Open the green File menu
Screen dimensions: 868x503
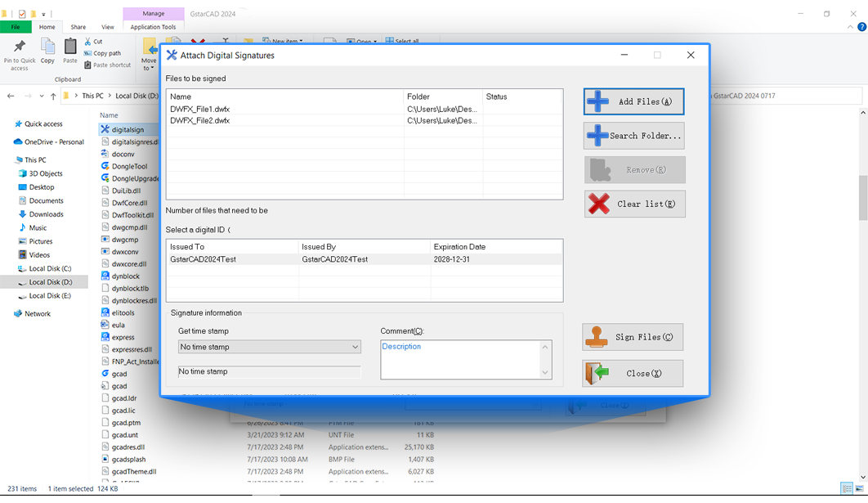pyautogui.click(x=15, y=26)
